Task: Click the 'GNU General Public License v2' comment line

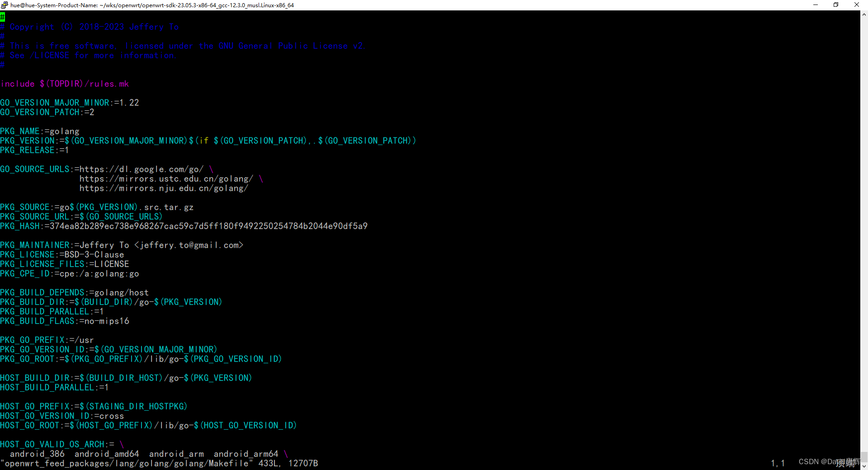Action: point(183,46)
